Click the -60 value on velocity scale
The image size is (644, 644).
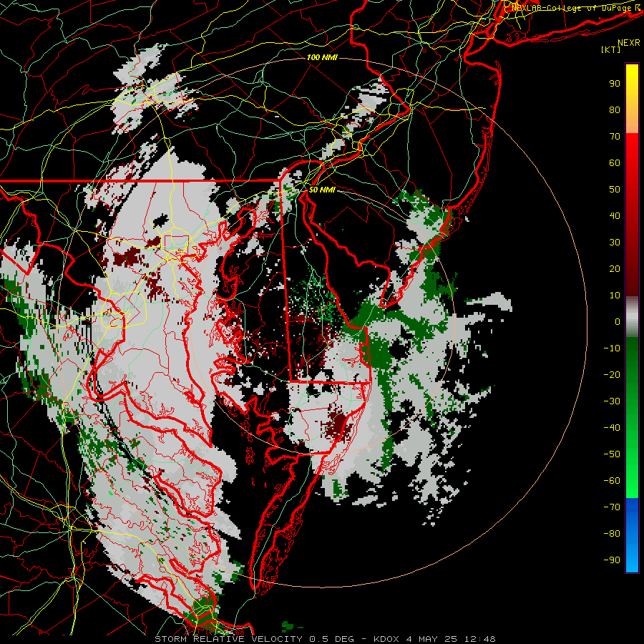(612, 481)
